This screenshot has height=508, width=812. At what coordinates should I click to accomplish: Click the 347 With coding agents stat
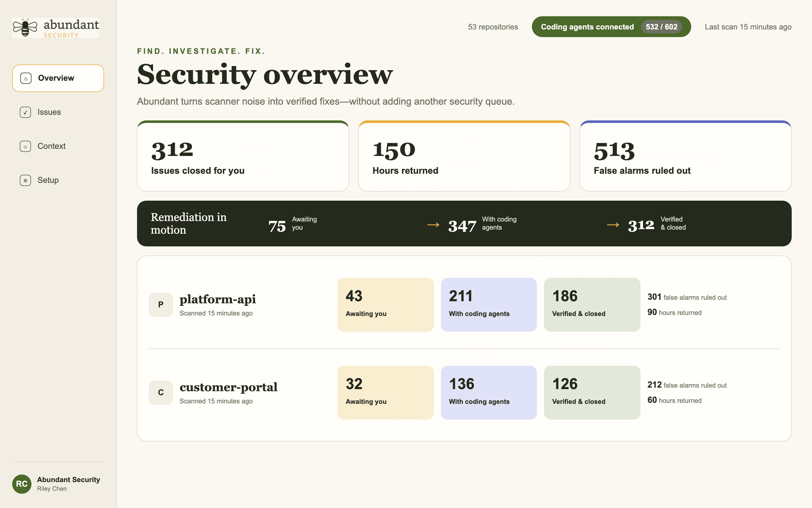pyautogui.click(x=482, y=225)
